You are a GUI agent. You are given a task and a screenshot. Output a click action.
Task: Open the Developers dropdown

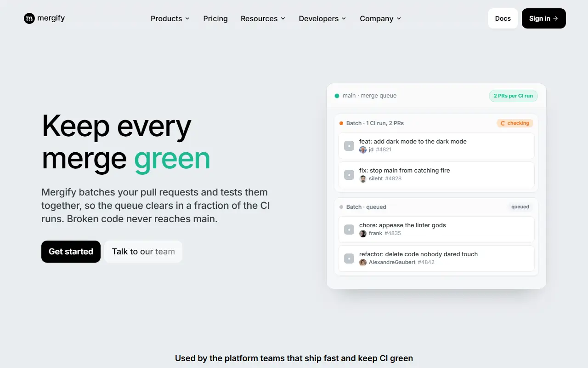pos(322,18)
